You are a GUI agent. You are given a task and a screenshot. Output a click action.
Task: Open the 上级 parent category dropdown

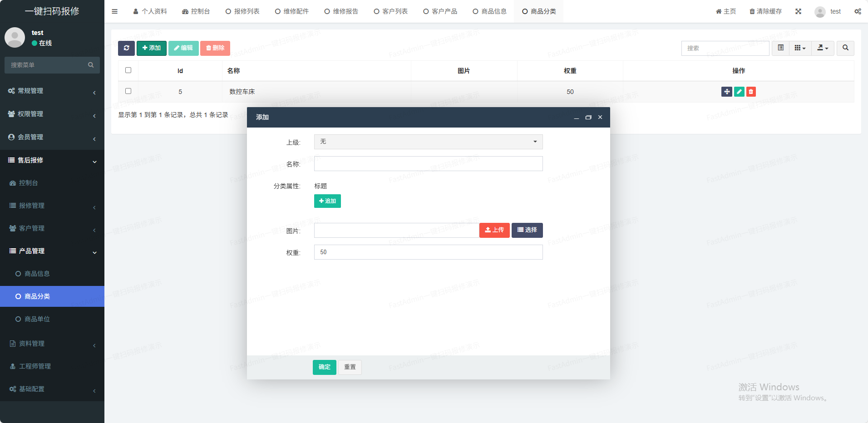pos(428,142)
